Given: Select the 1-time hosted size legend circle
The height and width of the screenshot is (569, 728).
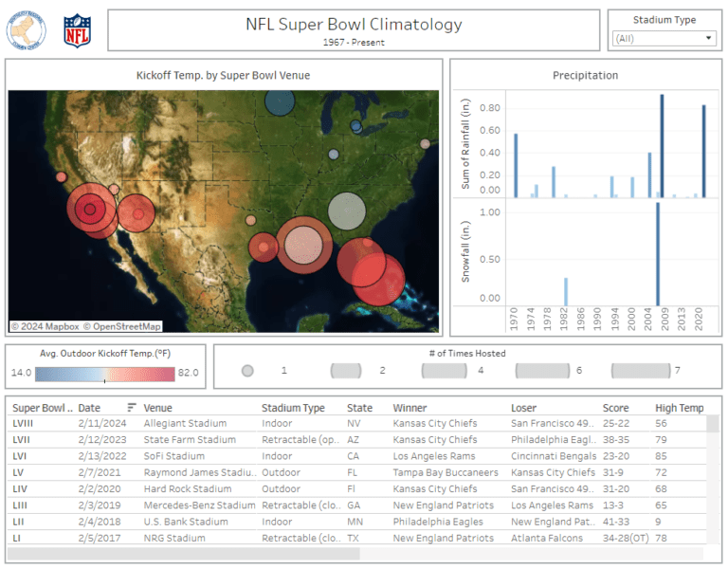Looking at the screenshot, I should [247, 371].
